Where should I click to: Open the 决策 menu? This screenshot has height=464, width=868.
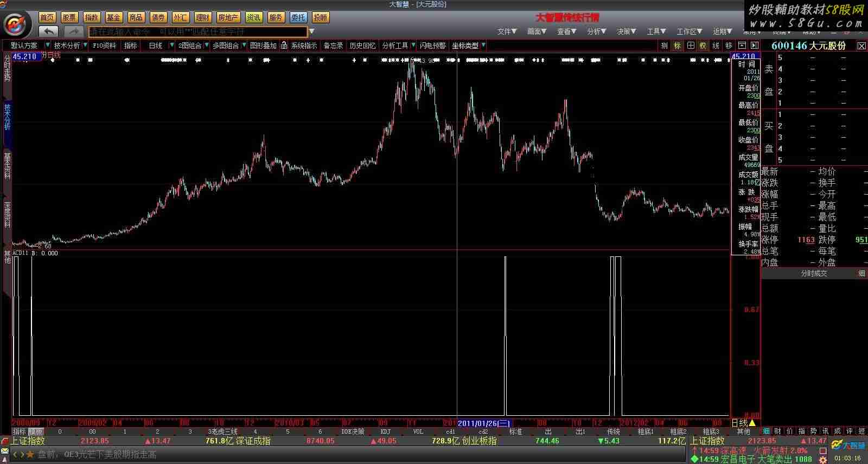click(x=626, y=31)
